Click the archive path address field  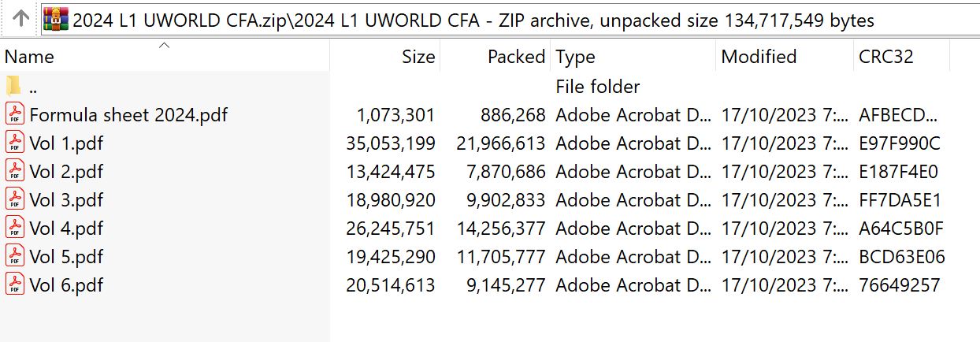pos(473,20)
